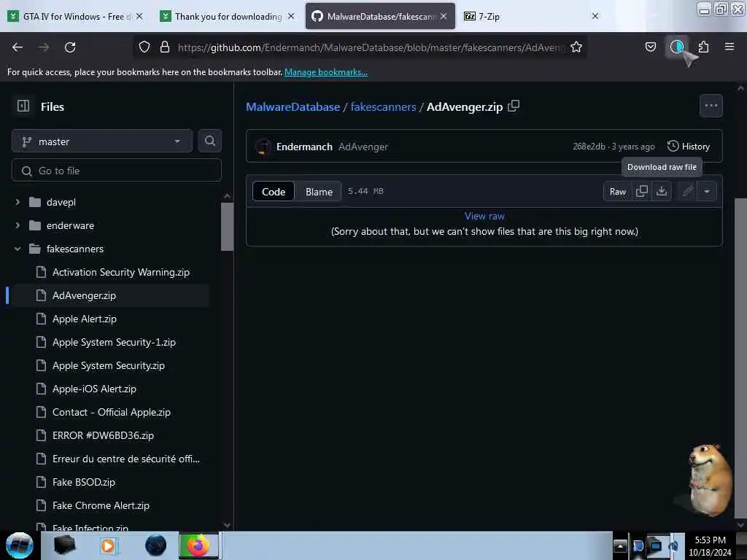Collapse the fakescanners folder chevron
This screenshot has width=747, height=560.
point(18,249)
